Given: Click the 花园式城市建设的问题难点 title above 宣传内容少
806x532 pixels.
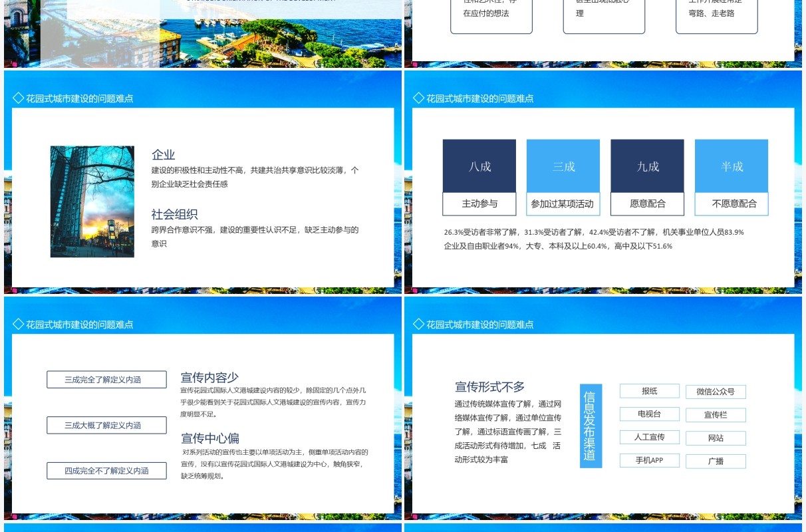Looking at the screenshot, I should point(79,325).
